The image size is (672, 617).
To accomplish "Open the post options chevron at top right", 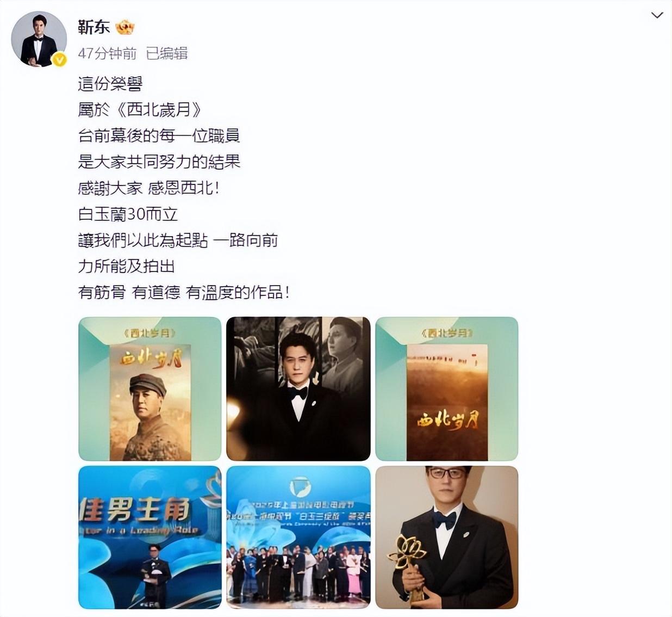I will (x=657, y=15).
